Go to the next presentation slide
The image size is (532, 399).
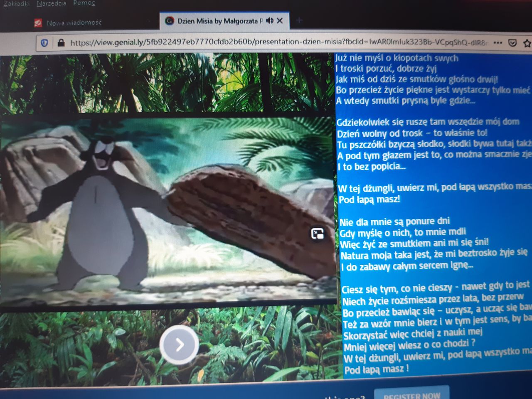pos(179,345)
